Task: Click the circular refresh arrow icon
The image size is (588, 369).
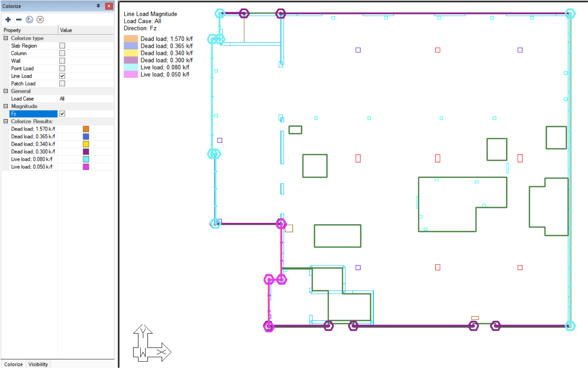Action: [29, 20]
